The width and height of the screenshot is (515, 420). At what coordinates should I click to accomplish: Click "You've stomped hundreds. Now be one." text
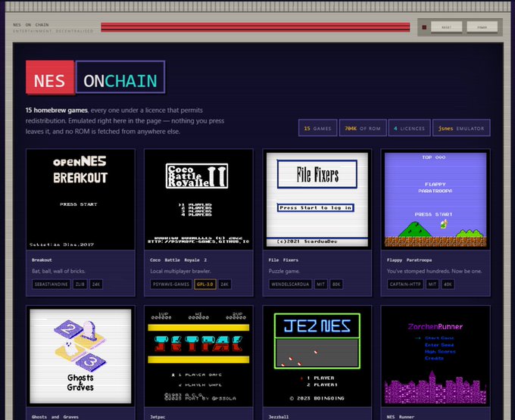tap(434, 271)
